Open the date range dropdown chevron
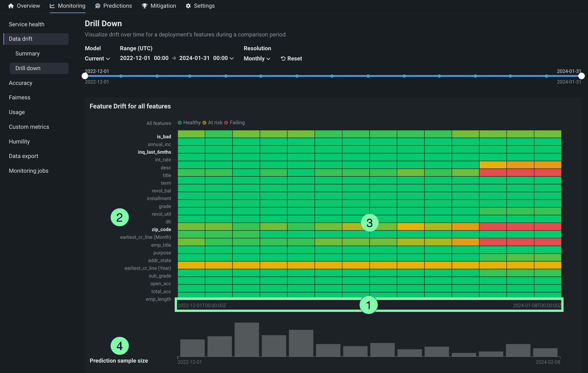Screen dimensions: 588x373 pyautogui.click(x=232, y=58)
